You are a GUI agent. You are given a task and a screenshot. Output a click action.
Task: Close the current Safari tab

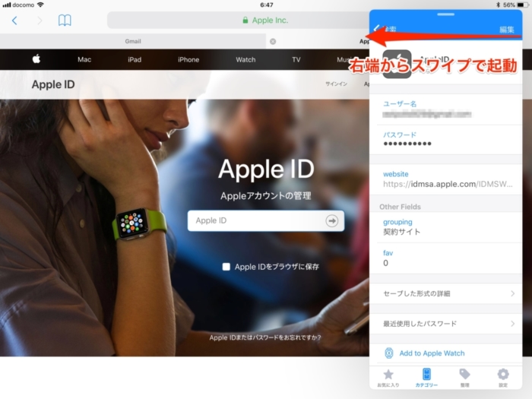click(x=273, y=41)
